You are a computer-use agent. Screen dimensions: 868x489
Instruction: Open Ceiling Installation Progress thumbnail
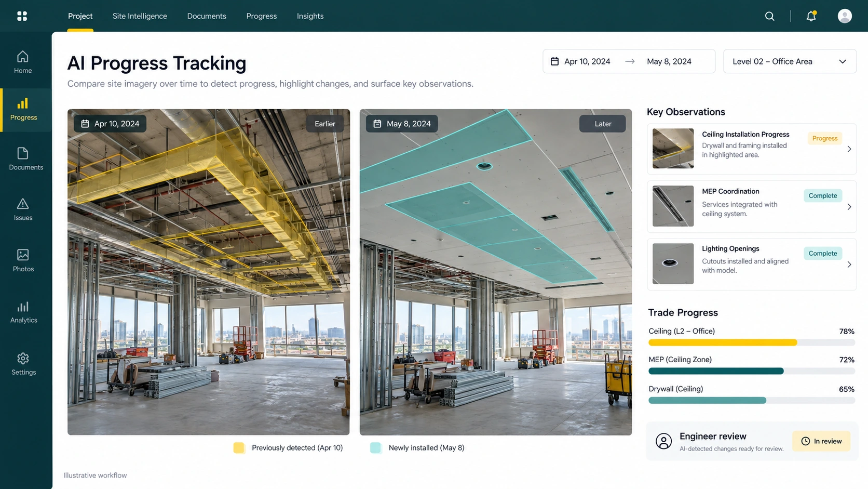673,149
